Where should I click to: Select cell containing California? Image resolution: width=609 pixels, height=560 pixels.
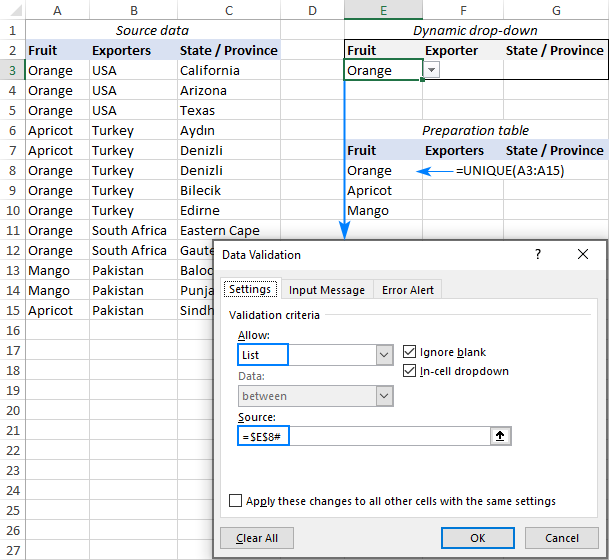click(x=228, y=70)
